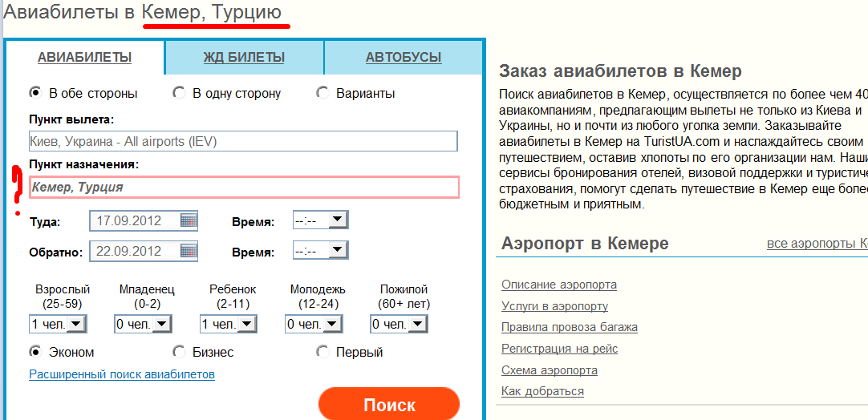
Task: Open the advanced flight search link
Action: click(122, 374)
